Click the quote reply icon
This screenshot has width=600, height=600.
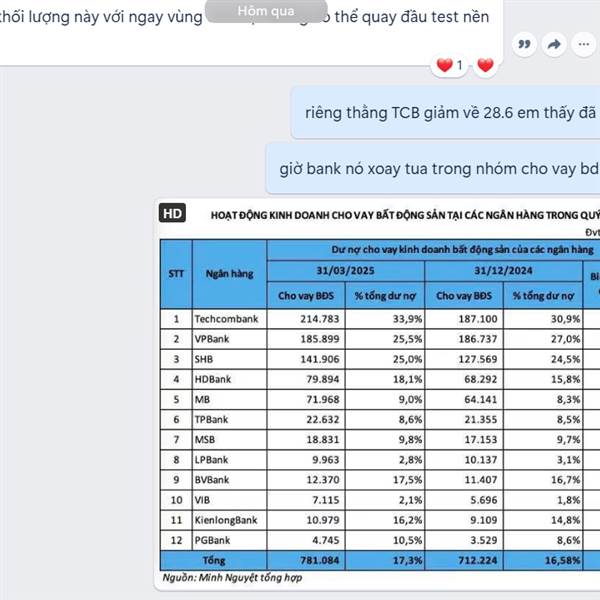pyautogui.click(x=524, y=44)
